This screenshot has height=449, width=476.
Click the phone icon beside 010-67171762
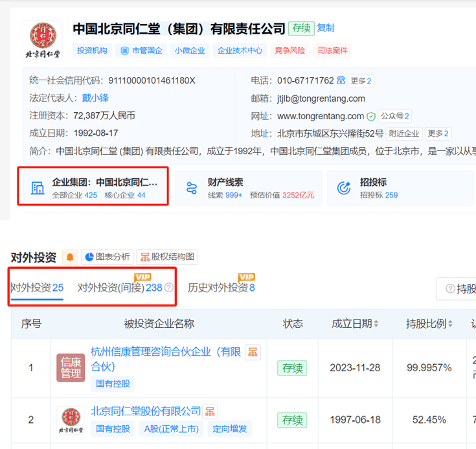[x=341, y=81]
